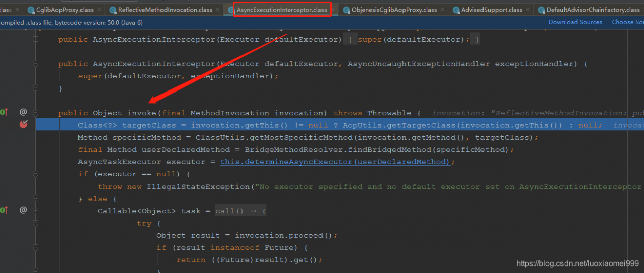The width and height of the screenshot is (644, 273).
Task: Collapse the if (executor == null) block
Action: 35,174
